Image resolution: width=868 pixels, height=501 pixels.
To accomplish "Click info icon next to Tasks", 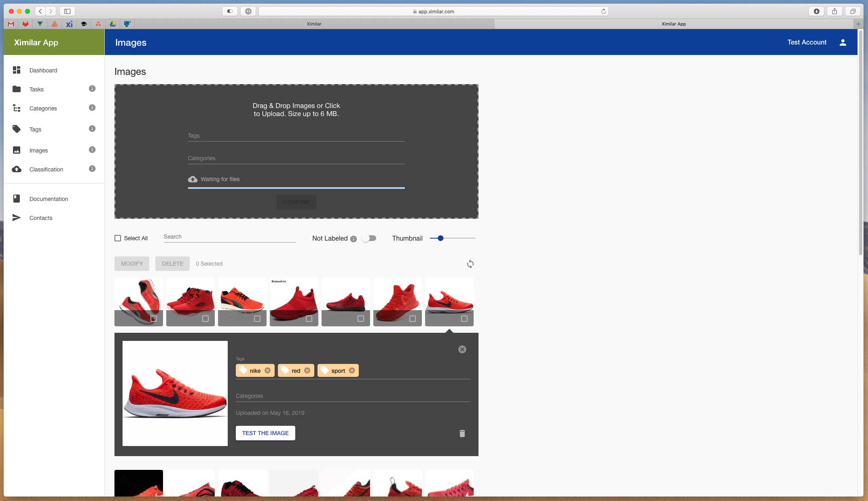I will tap(92, 89).
